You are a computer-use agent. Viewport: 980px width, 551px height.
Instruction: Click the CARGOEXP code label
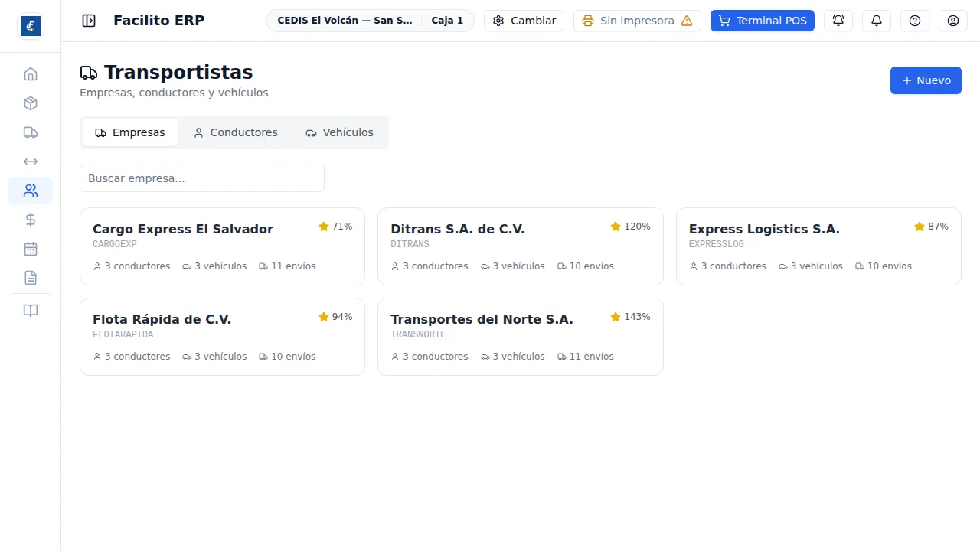[115, 245]
